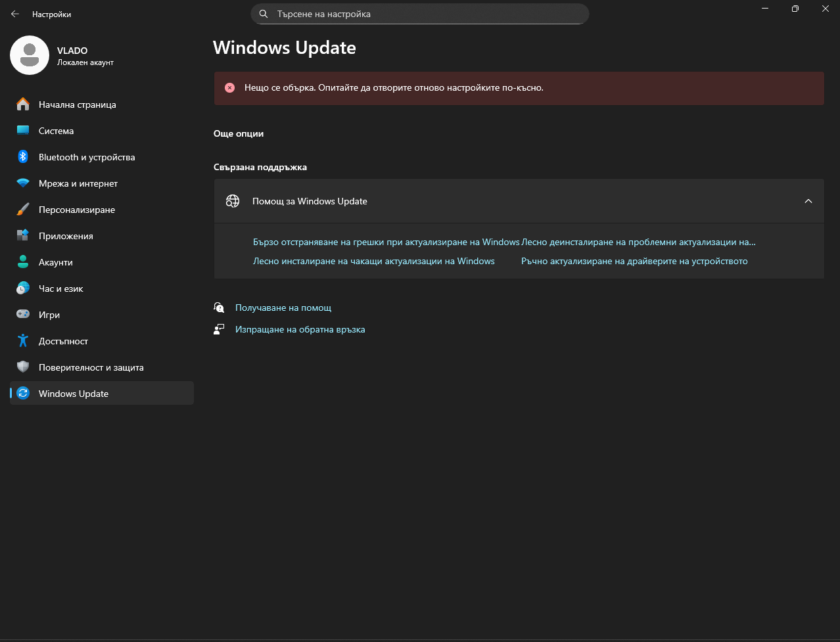Click the Локален акаунт label

85,62
